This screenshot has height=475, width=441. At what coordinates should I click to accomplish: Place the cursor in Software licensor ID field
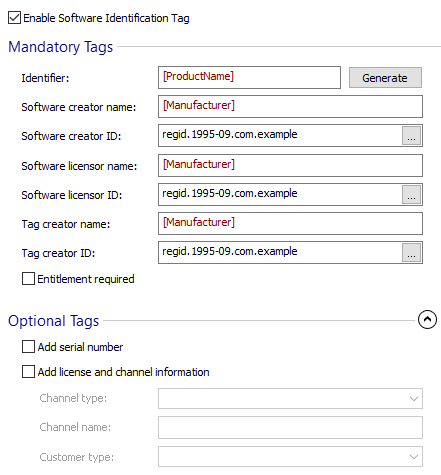(280, 195)
